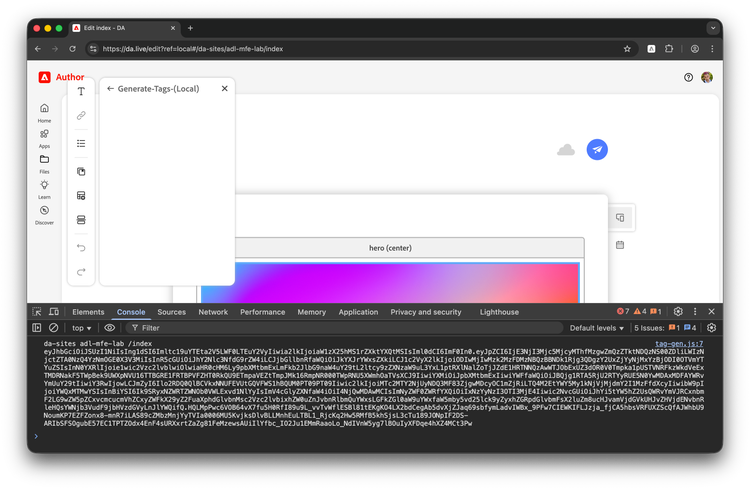Image resolution: width=750 pixels, height=489 pixels.
Task: Toggle the device toolbar in DevTools
Action: tap(55, 312)
